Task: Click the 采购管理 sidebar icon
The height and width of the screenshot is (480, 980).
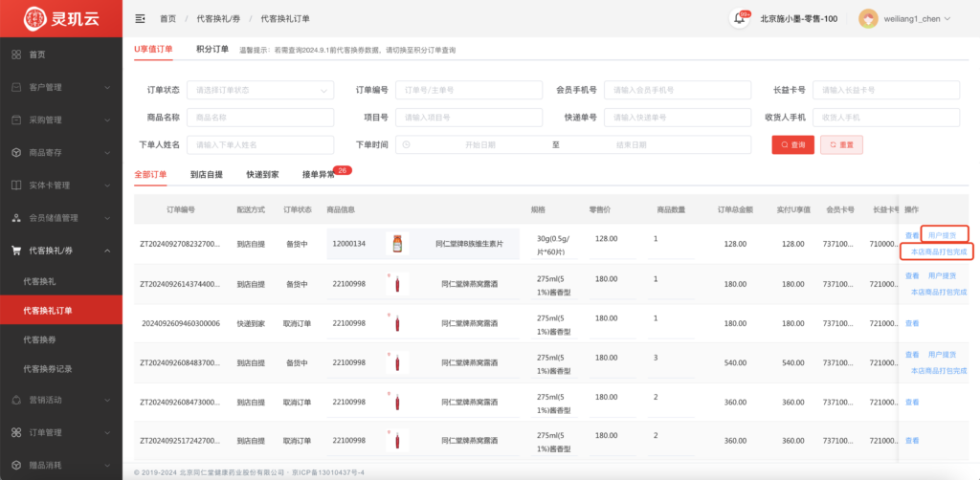Action: [x=17, y=120]
